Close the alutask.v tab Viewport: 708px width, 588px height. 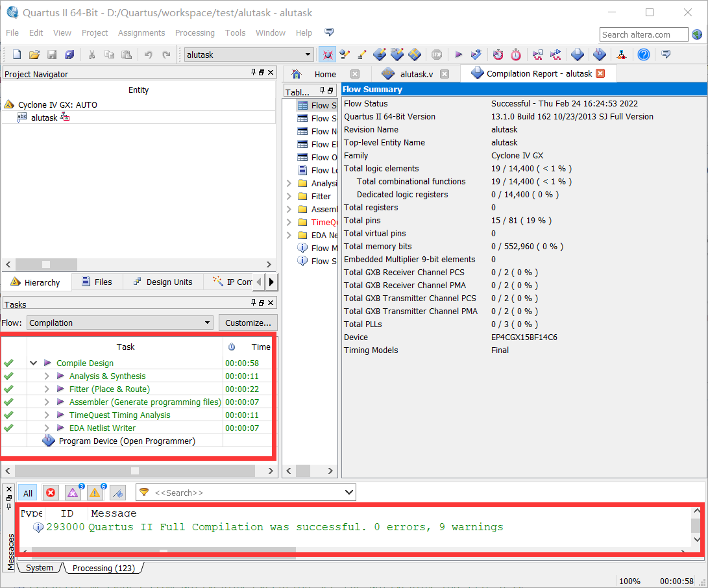click(x=445, y=74)
